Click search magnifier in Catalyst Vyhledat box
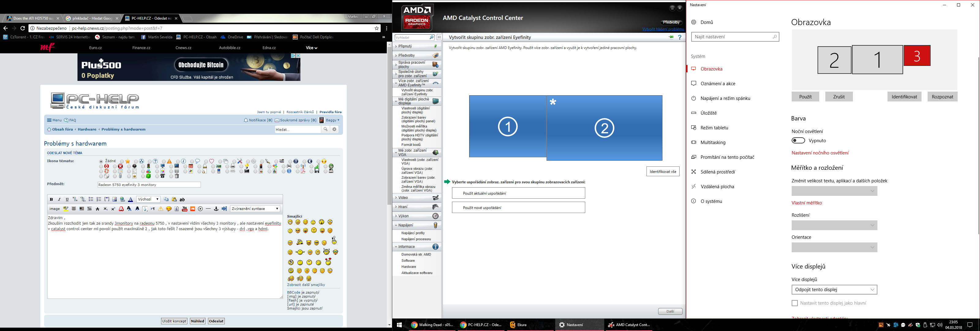 [x=432, y=37]
